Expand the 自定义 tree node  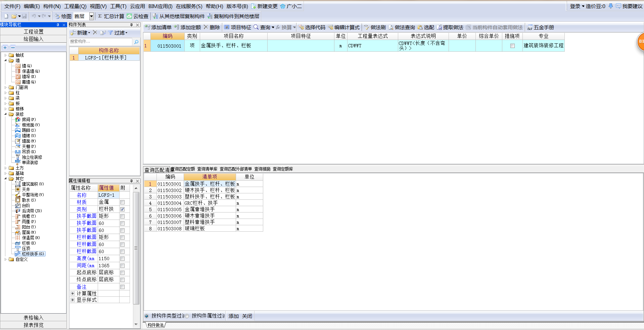tap(6, 259)
